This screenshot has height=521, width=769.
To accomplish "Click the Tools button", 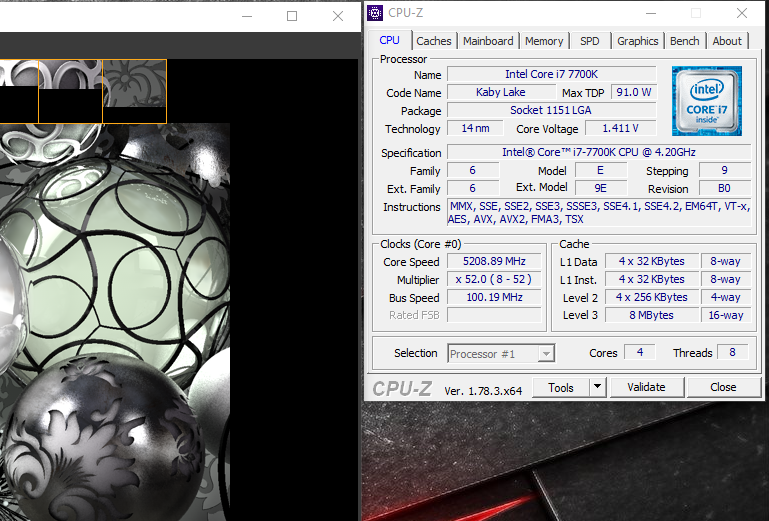I will coord(561,388).
